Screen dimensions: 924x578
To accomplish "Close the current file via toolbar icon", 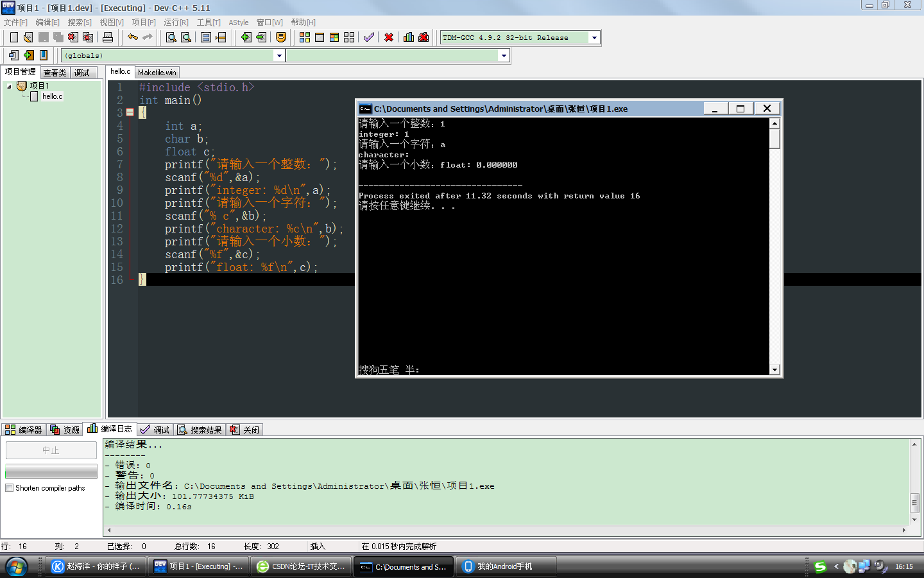I will pyautogui.click(x=73, y=37).
